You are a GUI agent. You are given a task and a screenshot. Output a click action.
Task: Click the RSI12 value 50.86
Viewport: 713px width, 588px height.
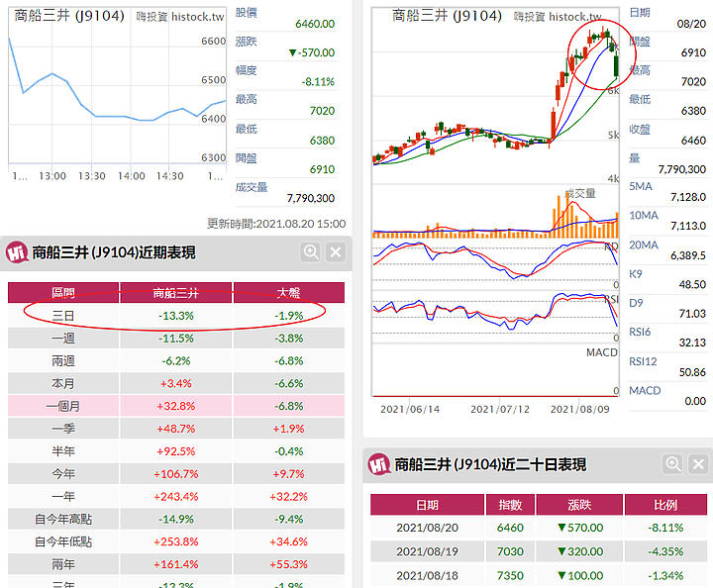(692, 372)
